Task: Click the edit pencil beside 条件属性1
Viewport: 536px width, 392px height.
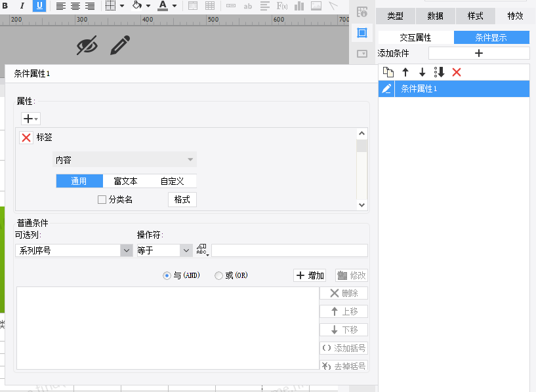Action: 386,88
